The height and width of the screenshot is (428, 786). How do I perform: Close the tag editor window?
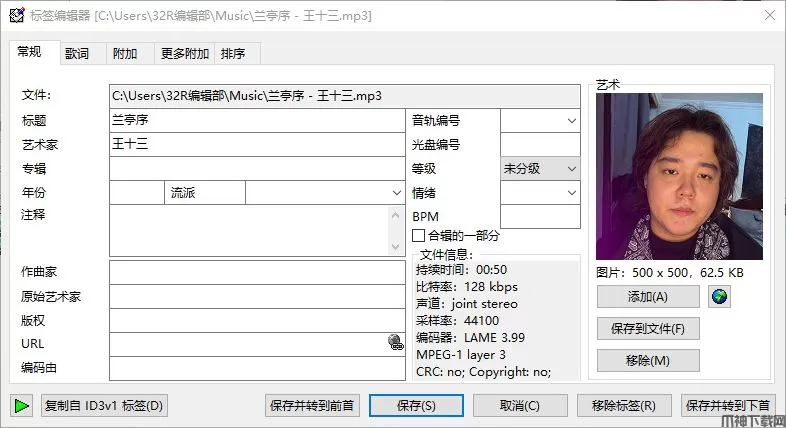click(x=770, y=16)
